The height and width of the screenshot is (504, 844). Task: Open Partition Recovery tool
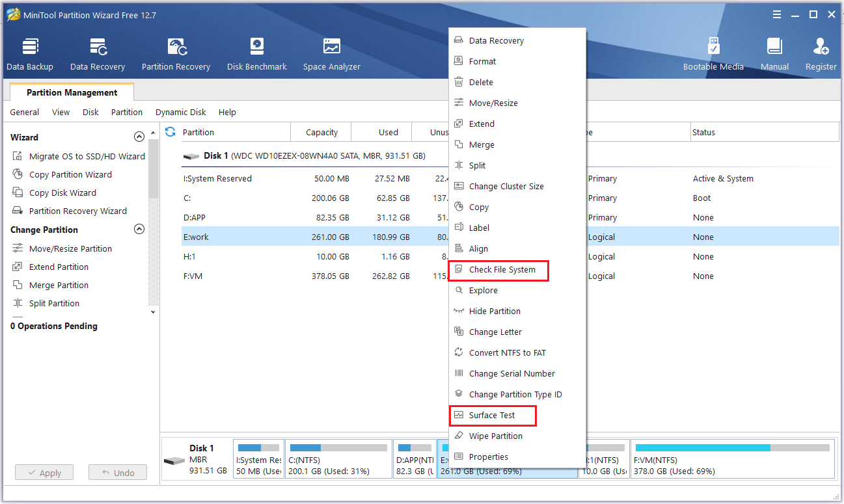[176, 54]
